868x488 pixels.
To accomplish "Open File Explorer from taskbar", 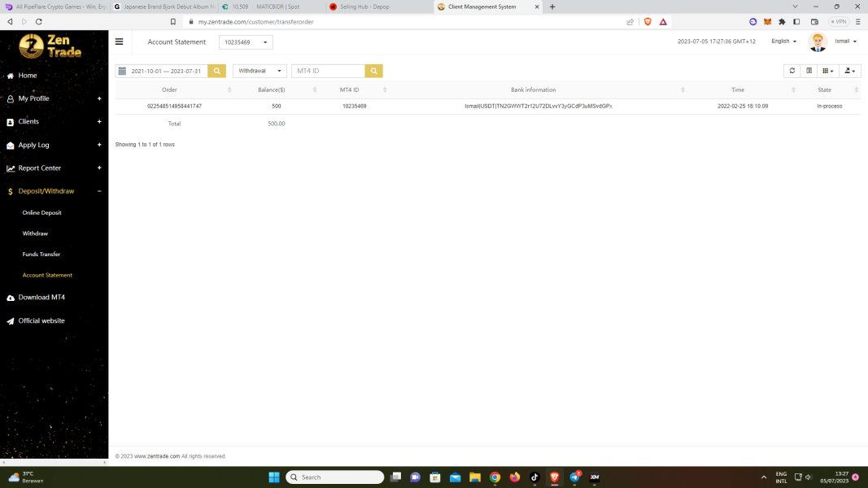I will click(475, 477).
